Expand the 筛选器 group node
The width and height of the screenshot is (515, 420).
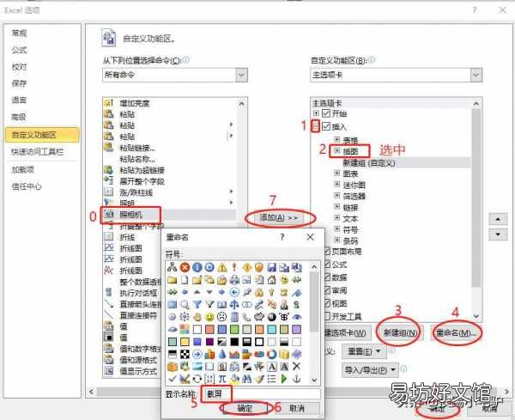tap(336, 195)
